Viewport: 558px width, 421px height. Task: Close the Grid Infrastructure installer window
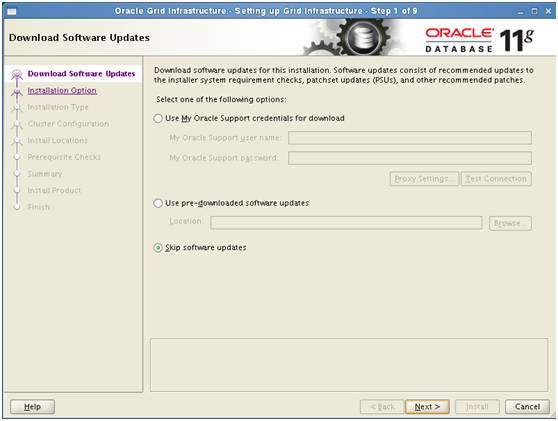coord(548,11)
